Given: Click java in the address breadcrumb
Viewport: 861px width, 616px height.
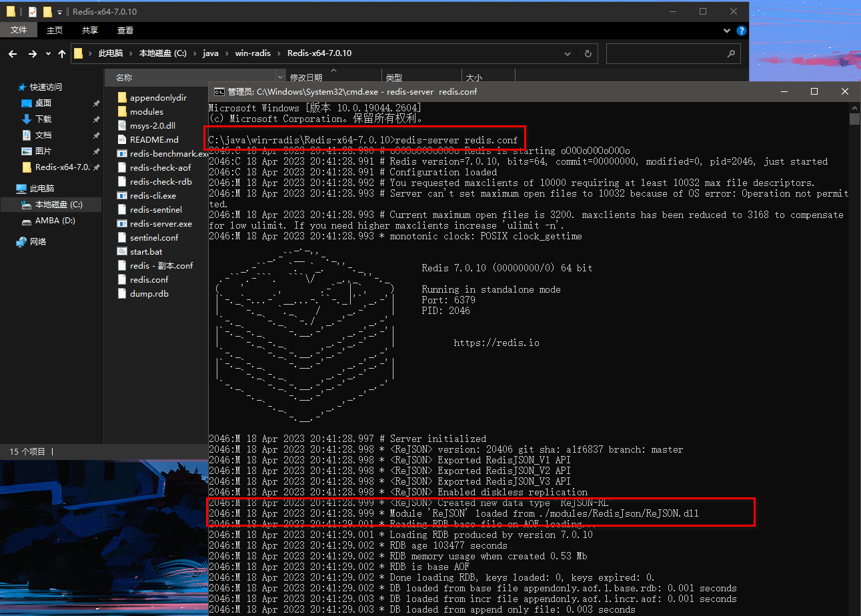Looking at the screenshot, I should [211, 53].
